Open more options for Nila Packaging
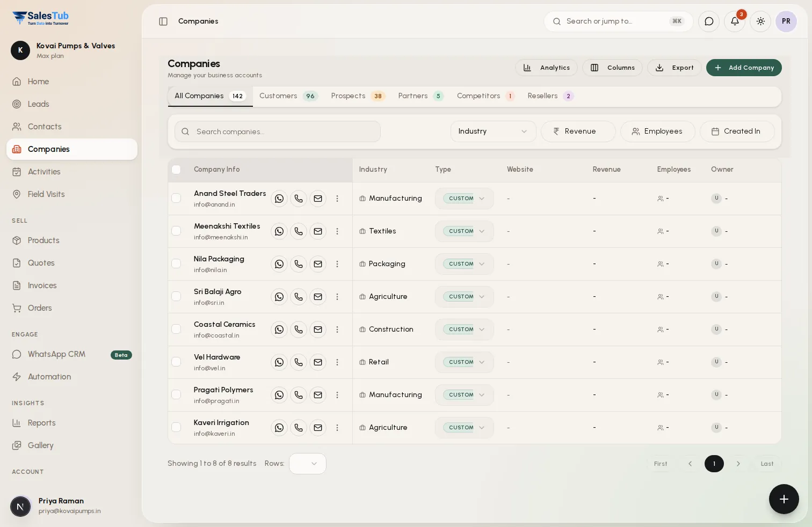Screen dimensions: 812x527 337,264
